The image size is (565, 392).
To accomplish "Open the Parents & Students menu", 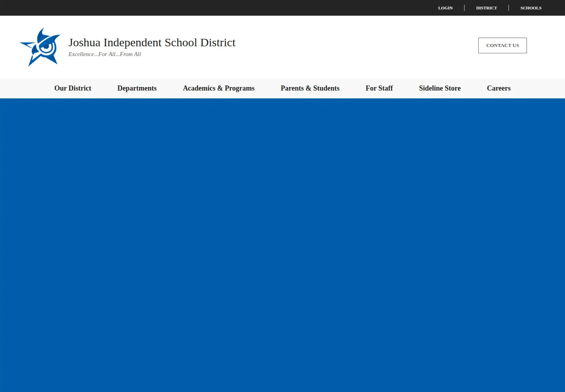I will click(310, 88).
